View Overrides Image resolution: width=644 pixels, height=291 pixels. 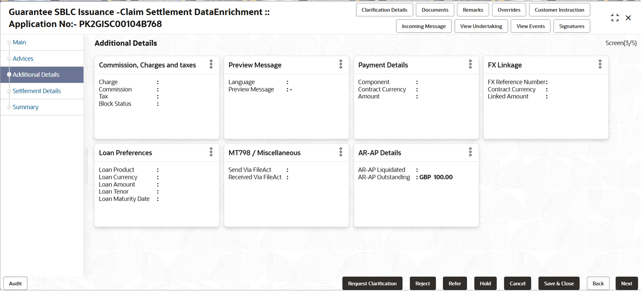[509, 10]
